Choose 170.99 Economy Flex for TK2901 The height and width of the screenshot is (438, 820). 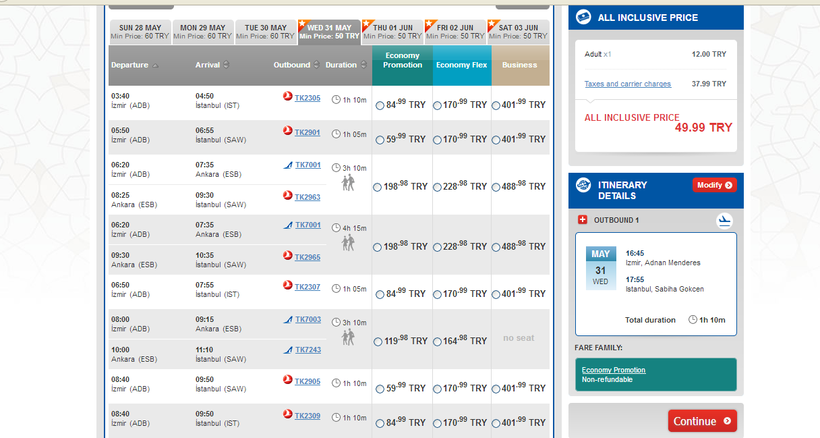click(x=438, y=137)
